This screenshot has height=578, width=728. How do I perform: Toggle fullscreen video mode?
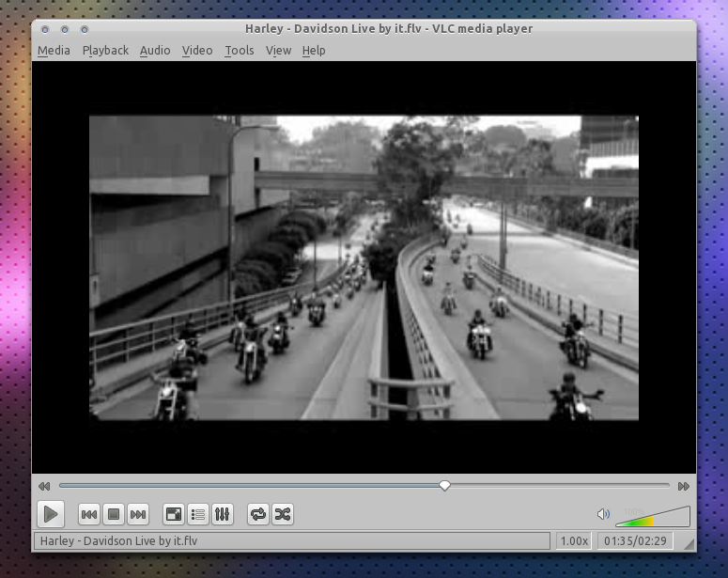coord(173,514)
